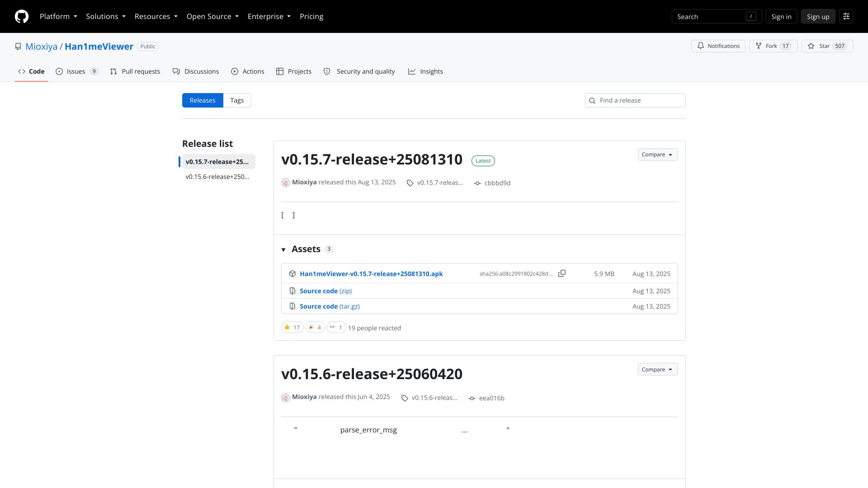Select the commit icon beside cbbbd9d

point(477,183)
